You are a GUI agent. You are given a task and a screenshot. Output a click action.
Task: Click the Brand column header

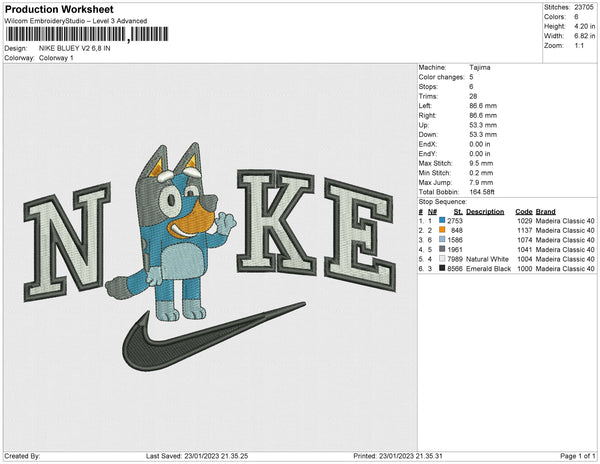click(x=546, y=212)
